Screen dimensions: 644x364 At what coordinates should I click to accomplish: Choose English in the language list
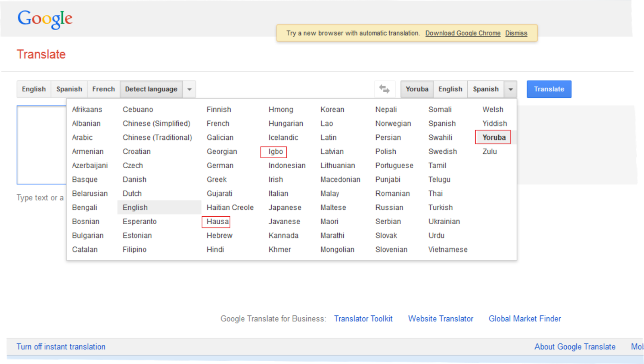point(135,207)
